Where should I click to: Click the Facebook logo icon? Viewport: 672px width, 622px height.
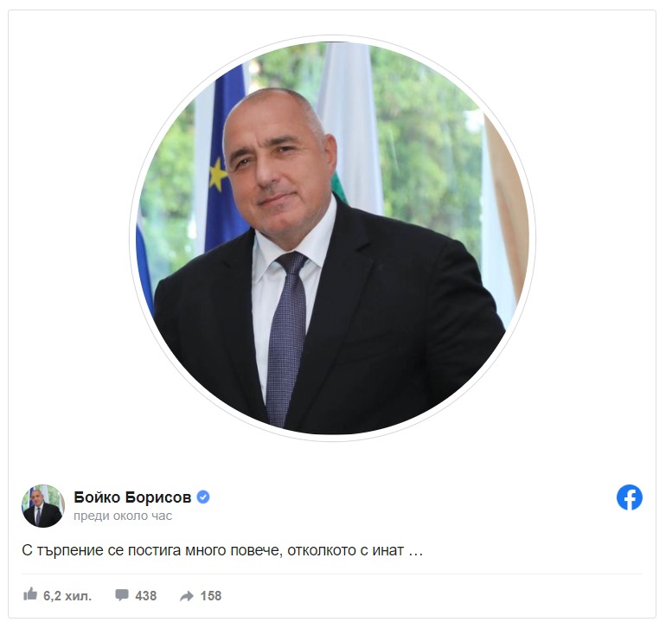(x=629, y=497)
